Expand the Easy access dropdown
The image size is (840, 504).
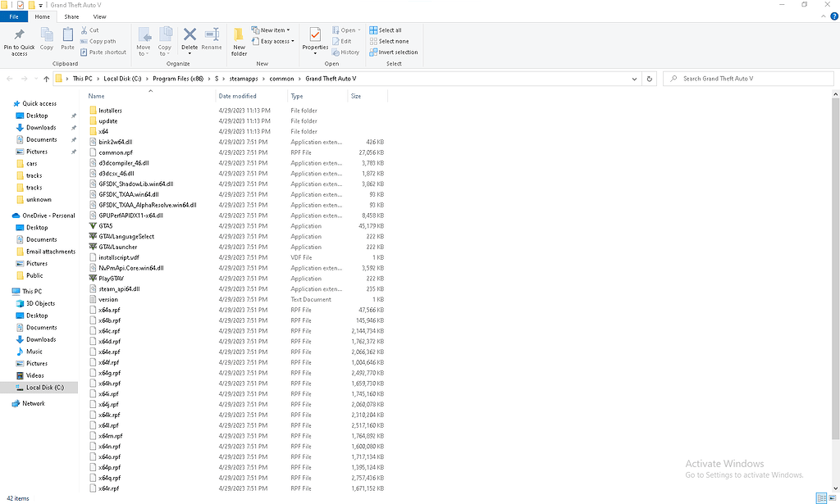coord(275,41)
